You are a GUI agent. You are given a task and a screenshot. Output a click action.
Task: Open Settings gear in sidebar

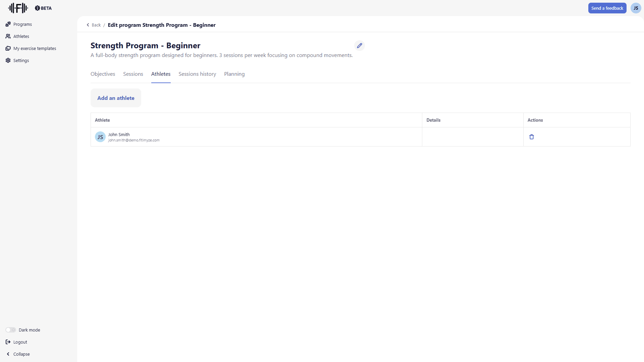[x=8, y=60]
